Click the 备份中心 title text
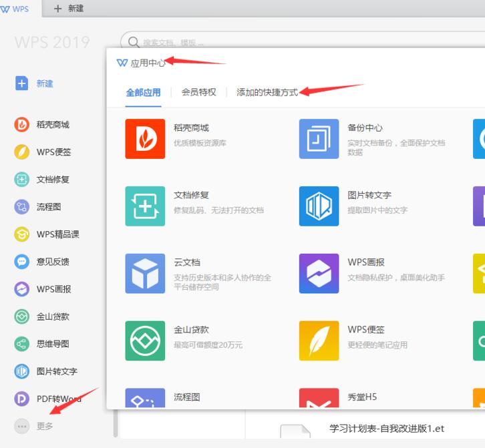This screenshot has width=485, height=448. tap(365, 128)
